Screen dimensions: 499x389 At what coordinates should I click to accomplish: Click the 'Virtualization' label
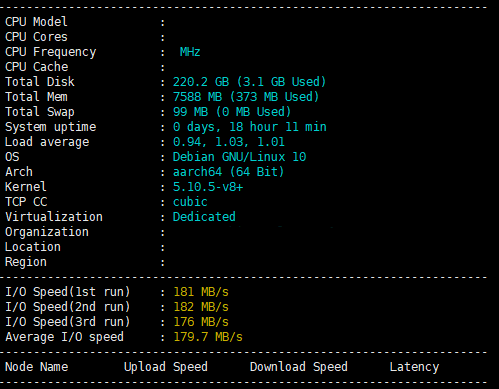54,217
